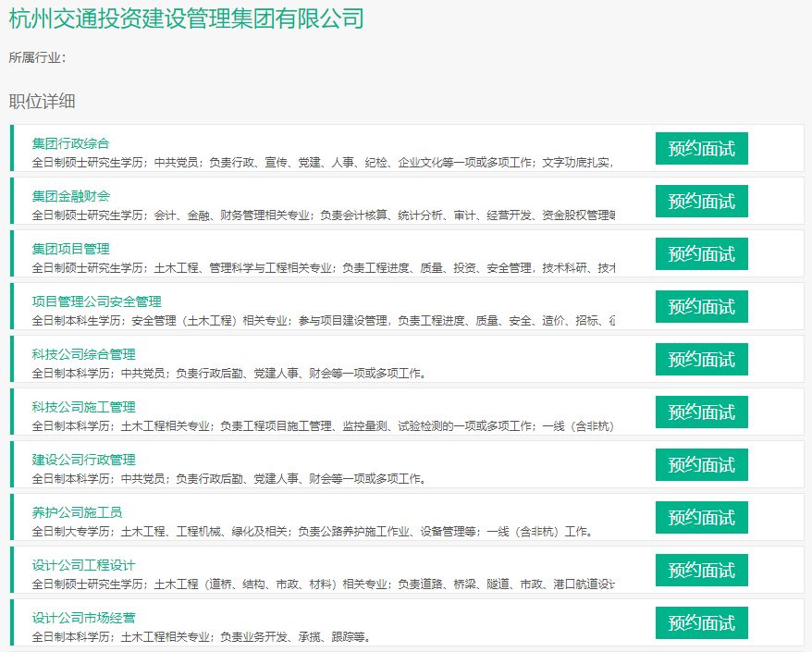The image size is (812, 652).
Task: Click description mentioning 会计、金融、财务管理相关专业
Action: coord(323,215)
